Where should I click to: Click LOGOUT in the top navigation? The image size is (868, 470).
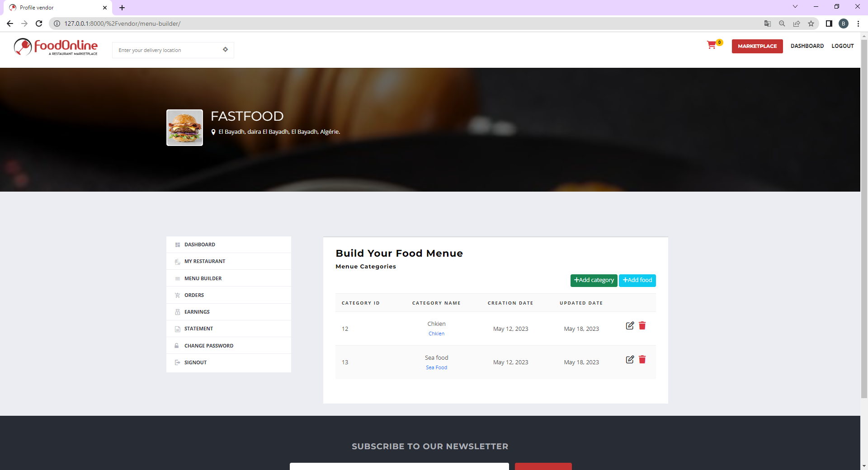point(842,46)
